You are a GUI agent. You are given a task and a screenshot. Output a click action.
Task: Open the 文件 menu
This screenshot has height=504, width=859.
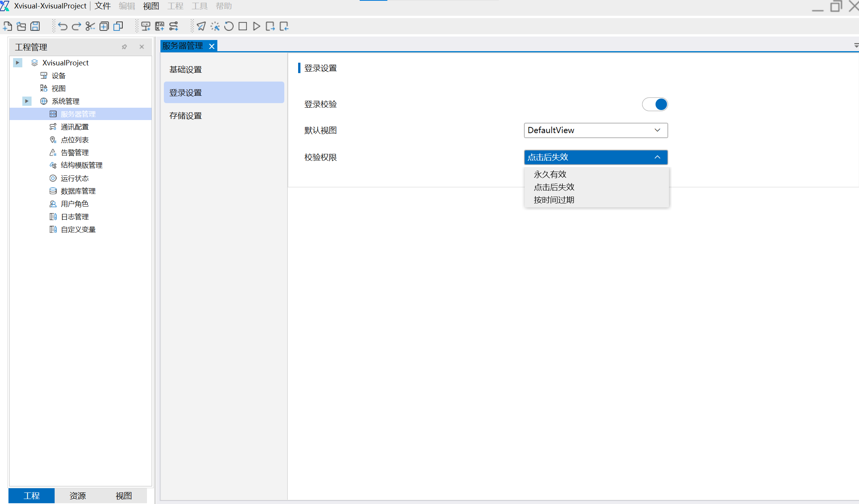(x=102, y=6)
